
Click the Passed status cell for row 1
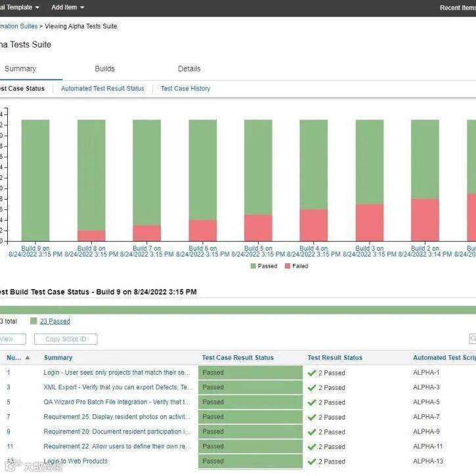[x=250, y=372]
